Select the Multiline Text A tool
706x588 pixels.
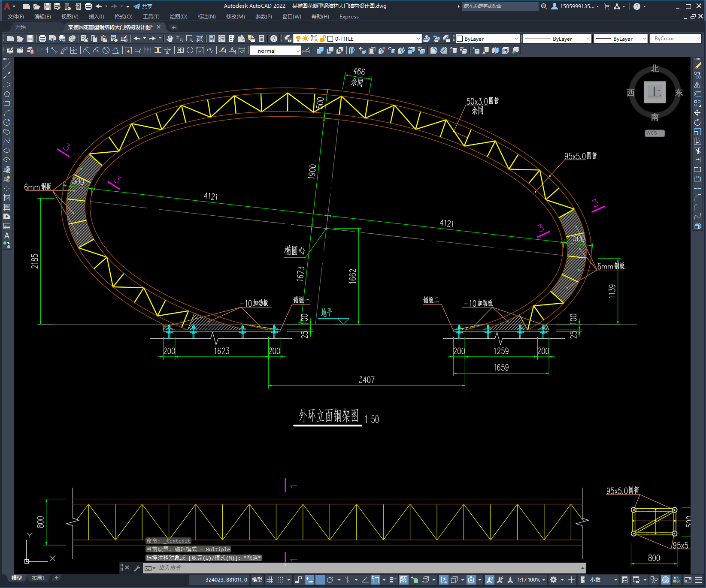(x=7, y=235)
